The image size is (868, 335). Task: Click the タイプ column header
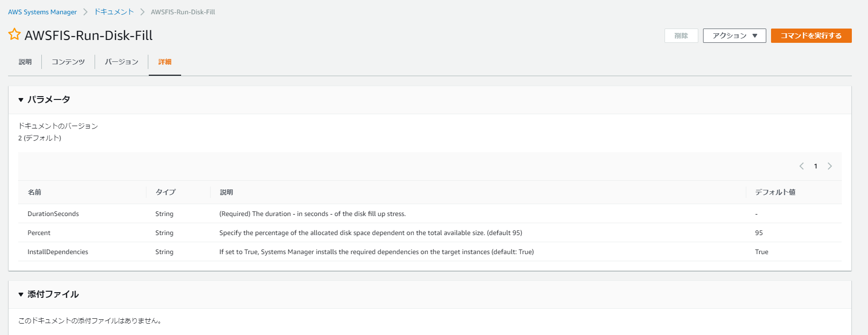[x=165, y=192]
